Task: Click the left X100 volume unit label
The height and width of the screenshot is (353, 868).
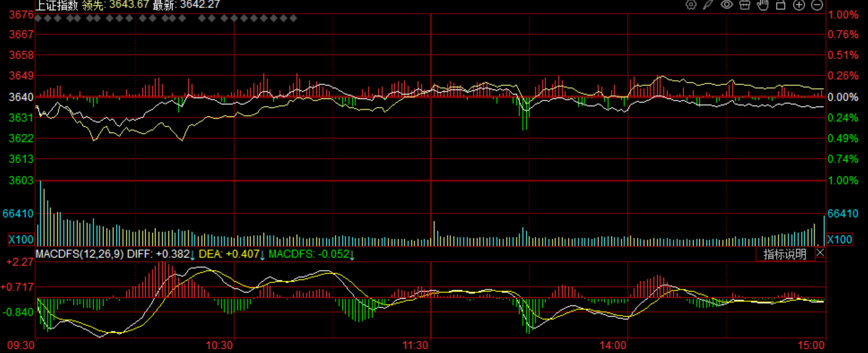Action: click(20, 240)
